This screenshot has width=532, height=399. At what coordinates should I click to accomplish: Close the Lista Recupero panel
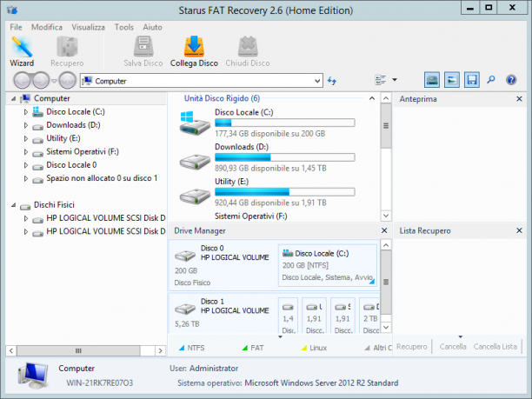click(x=519, y=230)
